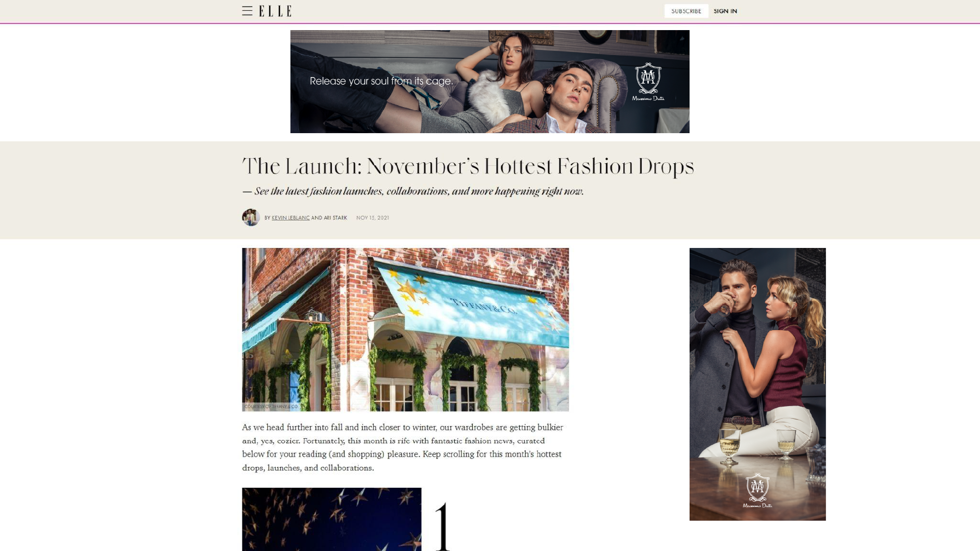Click the article subtitle about latest launches
This screenshot has height=551, width=980.
413,191
